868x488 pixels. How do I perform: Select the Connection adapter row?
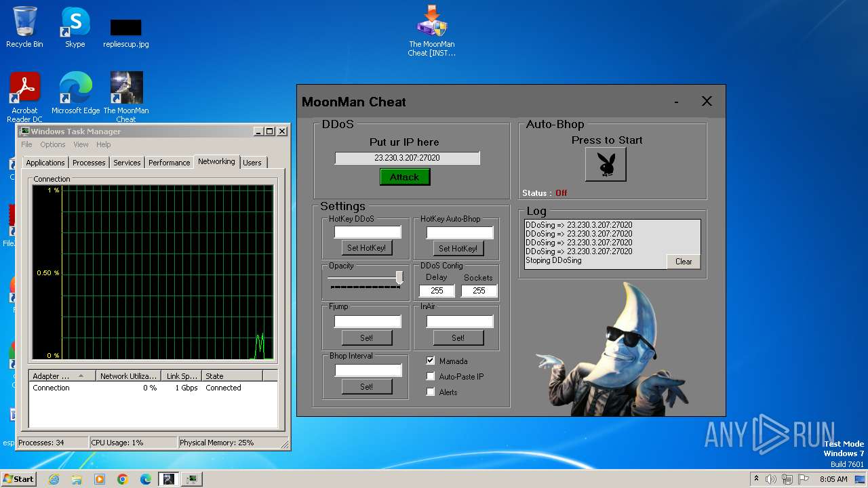pos(153,388)
